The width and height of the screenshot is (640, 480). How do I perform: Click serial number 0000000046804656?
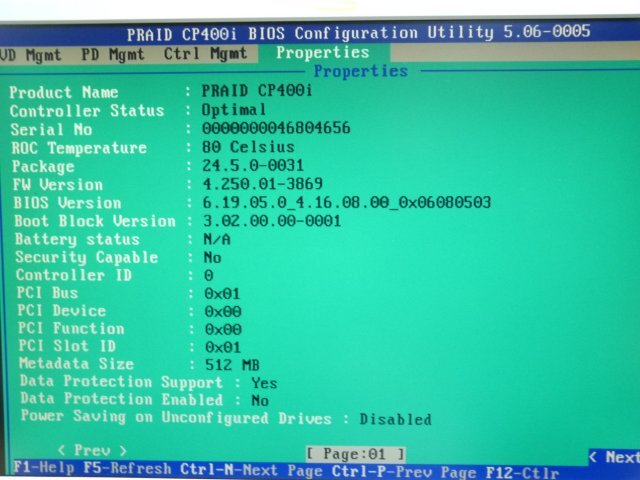[x=276, y=128]
